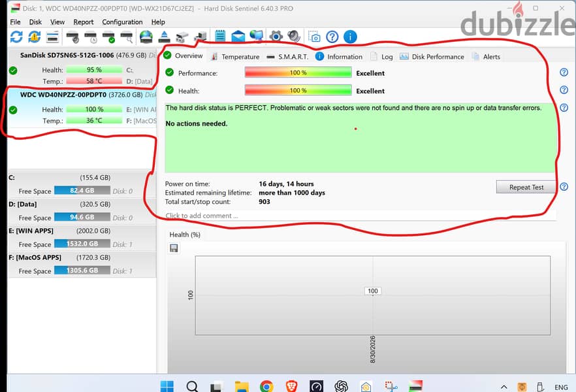
Task: Click the D: [Data] partition heading
Action: pyautogui.click(x=23, y=204)
